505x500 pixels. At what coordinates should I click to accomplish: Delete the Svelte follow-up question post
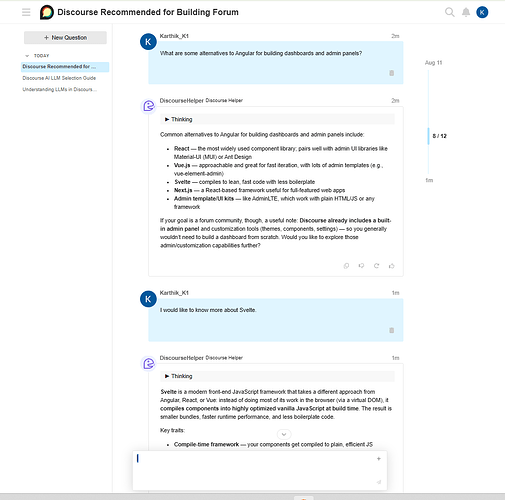pos(392,330)
